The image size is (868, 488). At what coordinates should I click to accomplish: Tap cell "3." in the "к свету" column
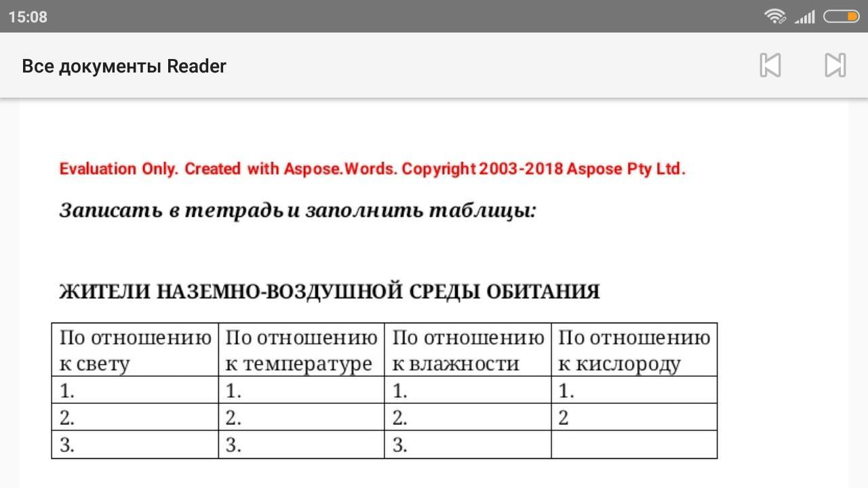pyautogui.click(x=135, y=445)
